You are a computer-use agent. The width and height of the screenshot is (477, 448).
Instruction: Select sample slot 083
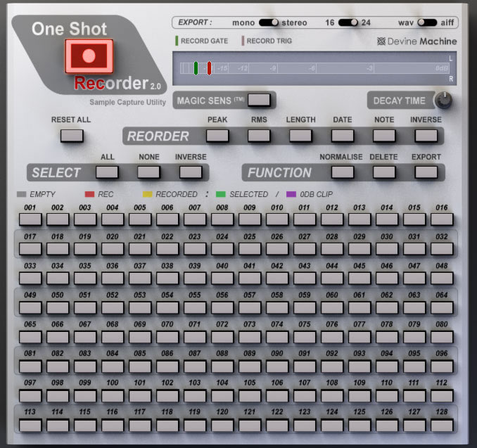(85, 366)
